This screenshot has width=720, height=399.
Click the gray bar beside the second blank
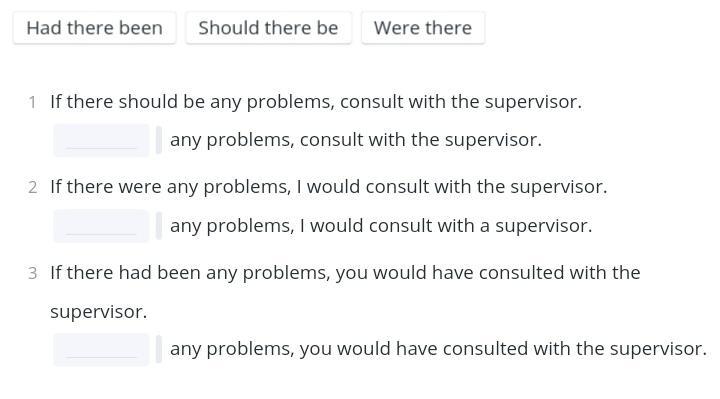coord(159,226)
